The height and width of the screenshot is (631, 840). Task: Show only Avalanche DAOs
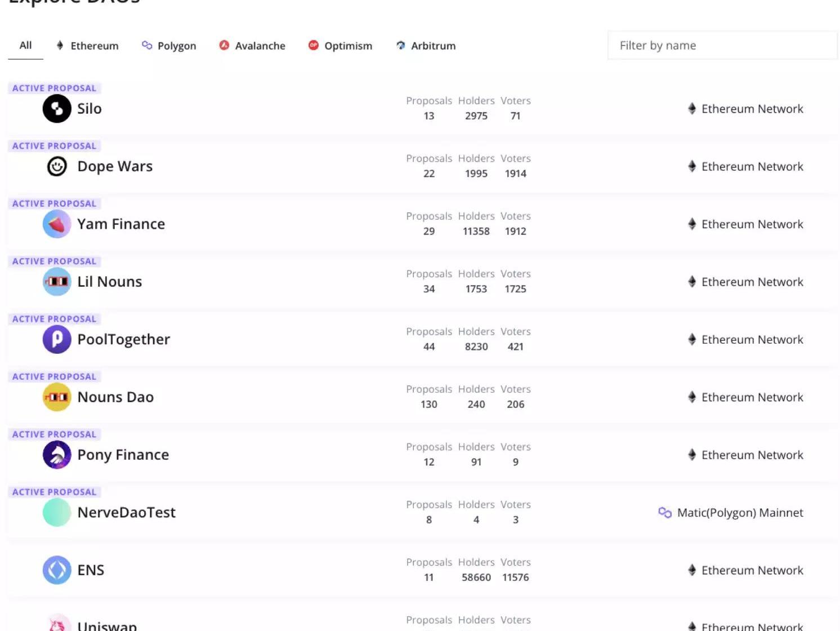252,46
